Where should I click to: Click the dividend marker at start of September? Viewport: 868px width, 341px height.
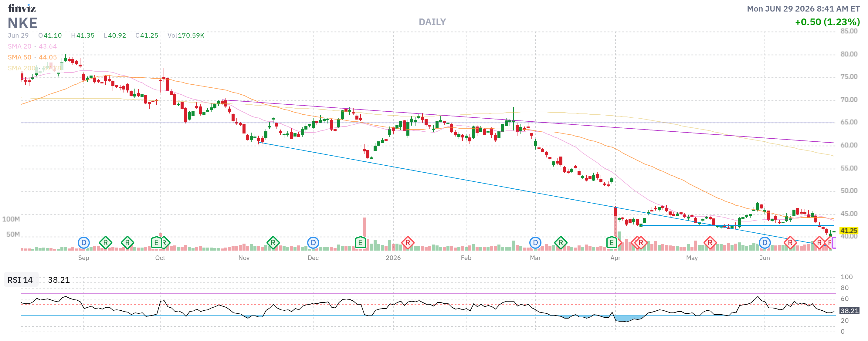tap(83, 242)
